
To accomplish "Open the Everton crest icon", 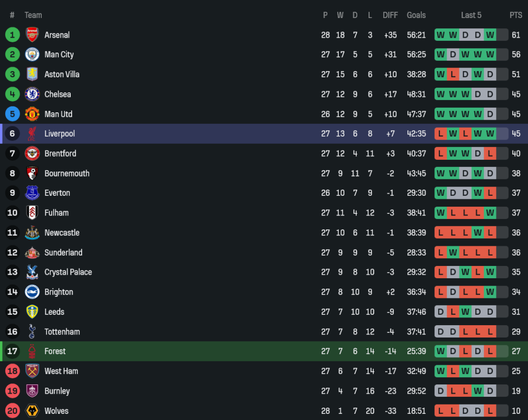I will pos(32,193).
